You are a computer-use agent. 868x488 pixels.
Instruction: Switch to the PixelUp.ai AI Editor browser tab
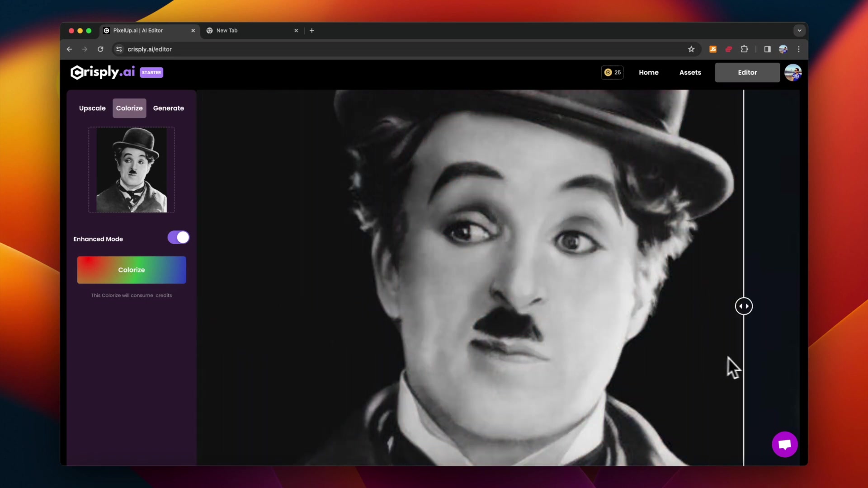pyautogui.click(x=149, y=31)
